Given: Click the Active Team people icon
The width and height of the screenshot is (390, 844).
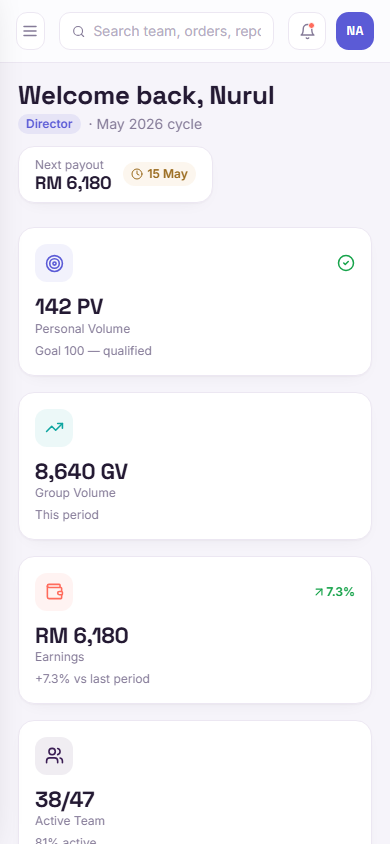Looking at the screenshot, I should (54, 756).
